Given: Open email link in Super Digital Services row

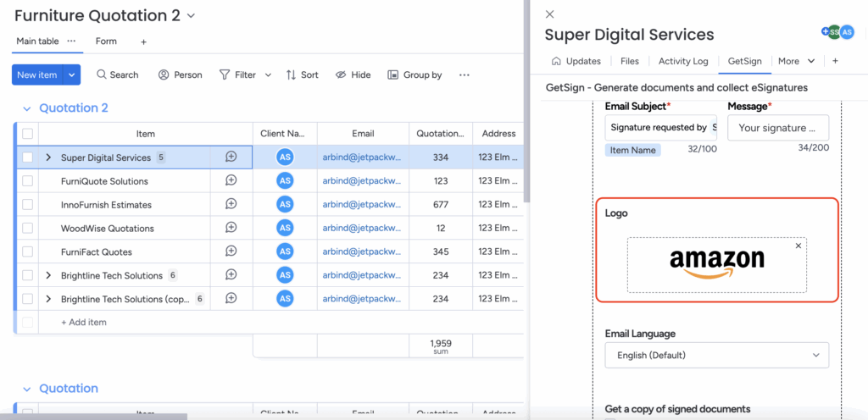Looking at the screenshot, I should point(361,157).
